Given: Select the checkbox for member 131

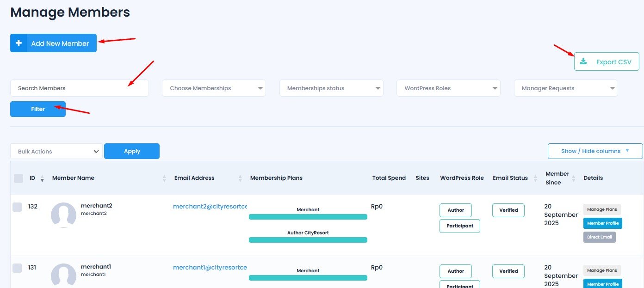Looking at the screenshot, I should (17, 268).
